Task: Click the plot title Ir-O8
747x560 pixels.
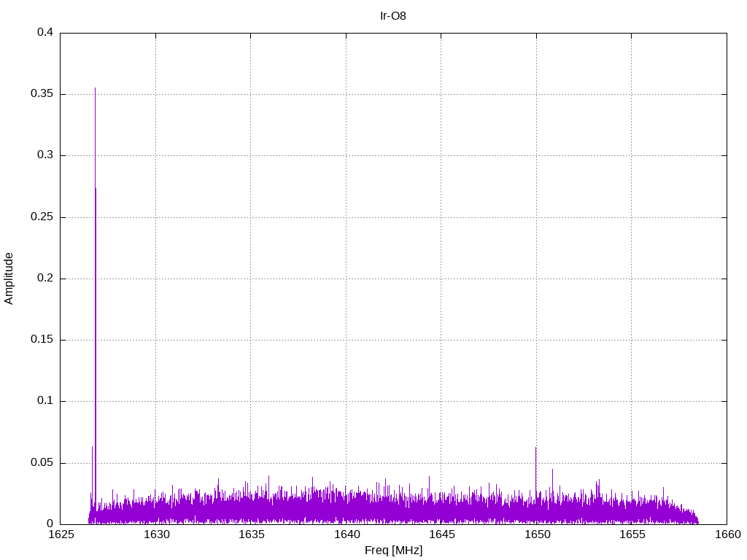Action: pos(393,15)
